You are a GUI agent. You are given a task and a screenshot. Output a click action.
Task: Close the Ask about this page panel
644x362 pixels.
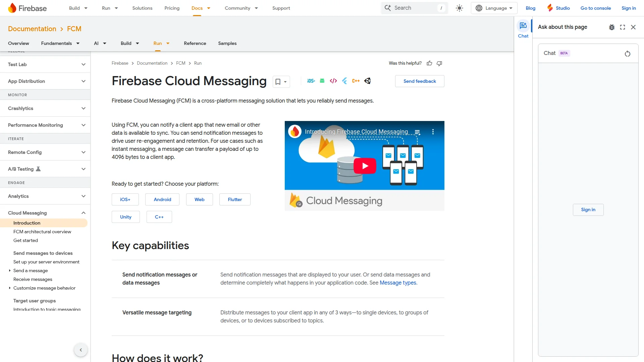[x=633, y=27]
